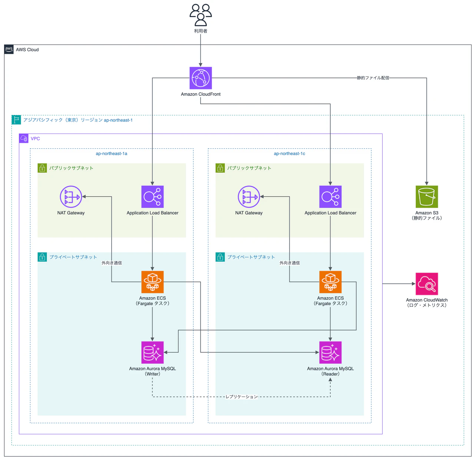Screen dimensions: 476x461
Task: Select the NAT Gateway icon in ap-northeast-1c
Action: pyautogui.click(x=249, y=197)
